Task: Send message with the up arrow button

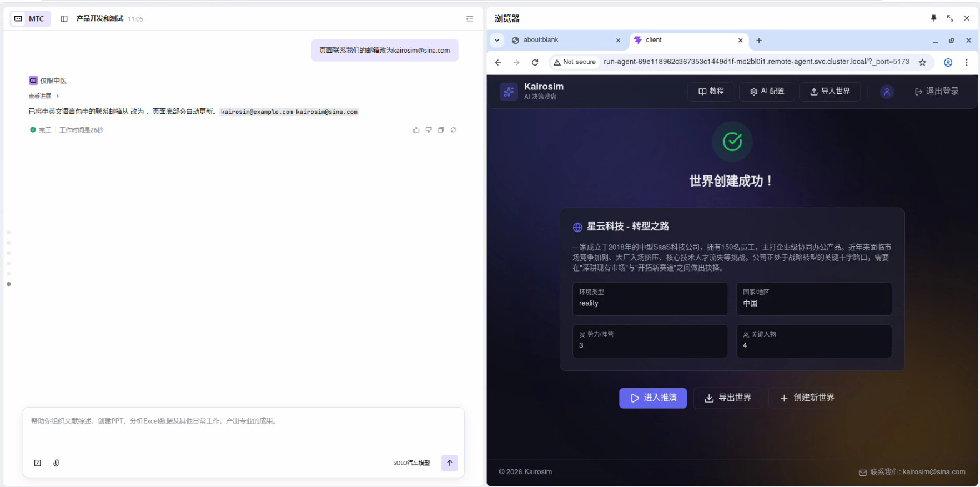Action: tap(449, 463)
